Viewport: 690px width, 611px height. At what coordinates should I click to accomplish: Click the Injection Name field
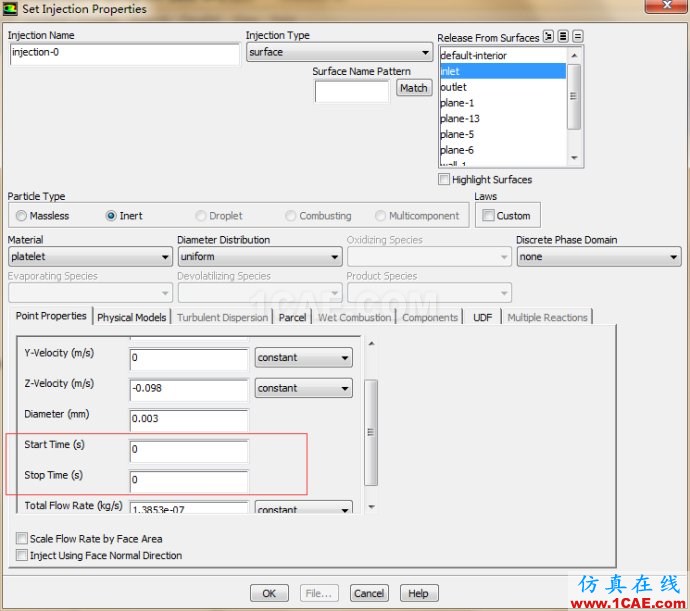(x=125, y=54)
